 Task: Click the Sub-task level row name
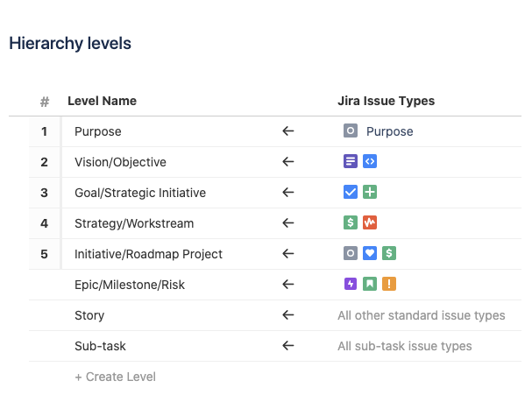tap(100, 346)
